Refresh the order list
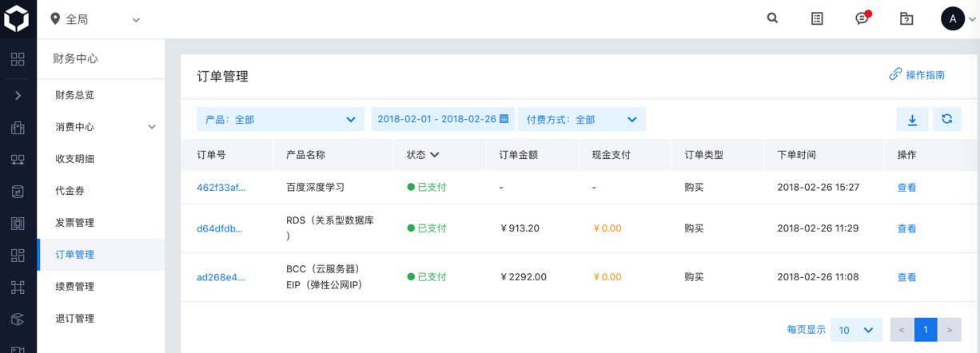980x353 pixels. 946,119
